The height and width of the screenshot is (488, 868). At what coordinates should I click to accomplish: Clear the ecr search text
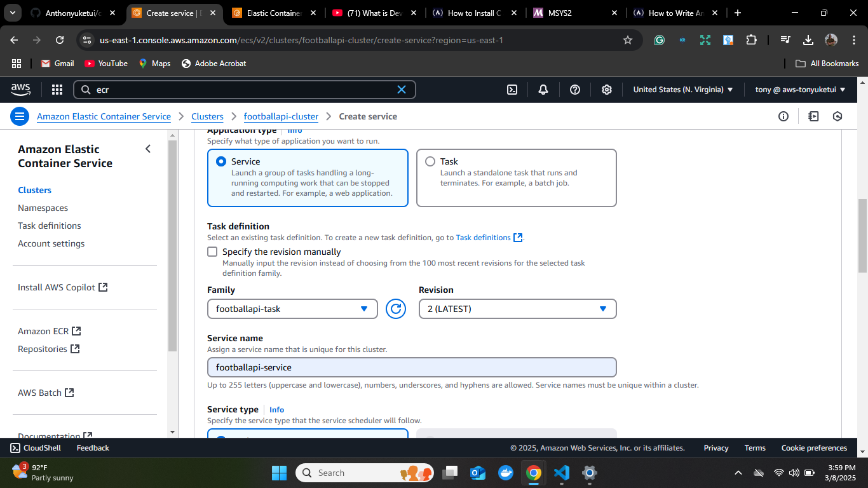(402, 90)
